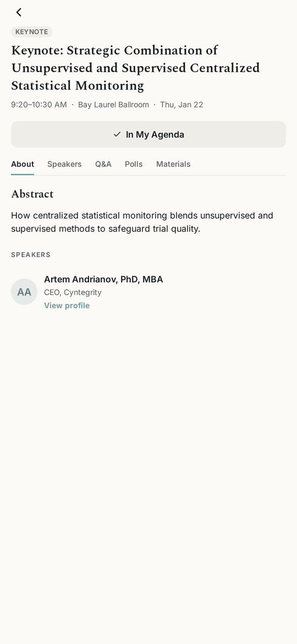The height and width of the screenshot is (644, 297).
Task: Switch to the Speakers tab
Action: pos(64,164)
